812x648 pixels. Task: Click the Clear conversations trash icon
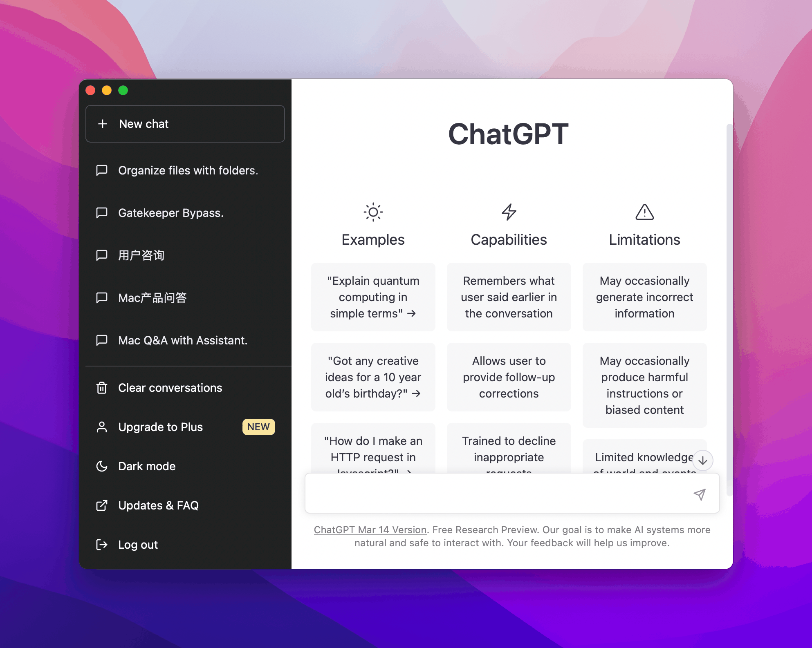coord(102,387)
